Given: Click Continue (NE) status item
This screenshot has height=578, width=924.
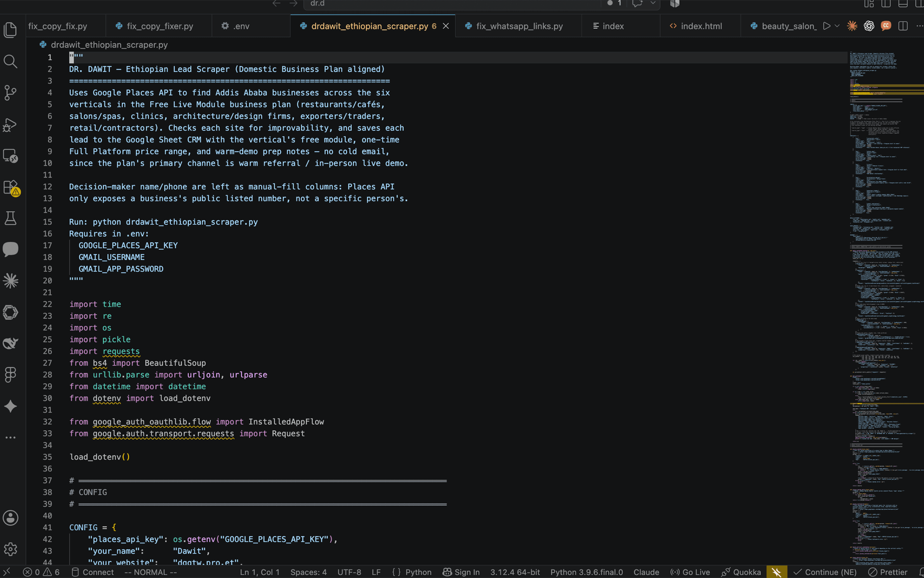Looking at the screenshot, I should (x=825, y=572).
